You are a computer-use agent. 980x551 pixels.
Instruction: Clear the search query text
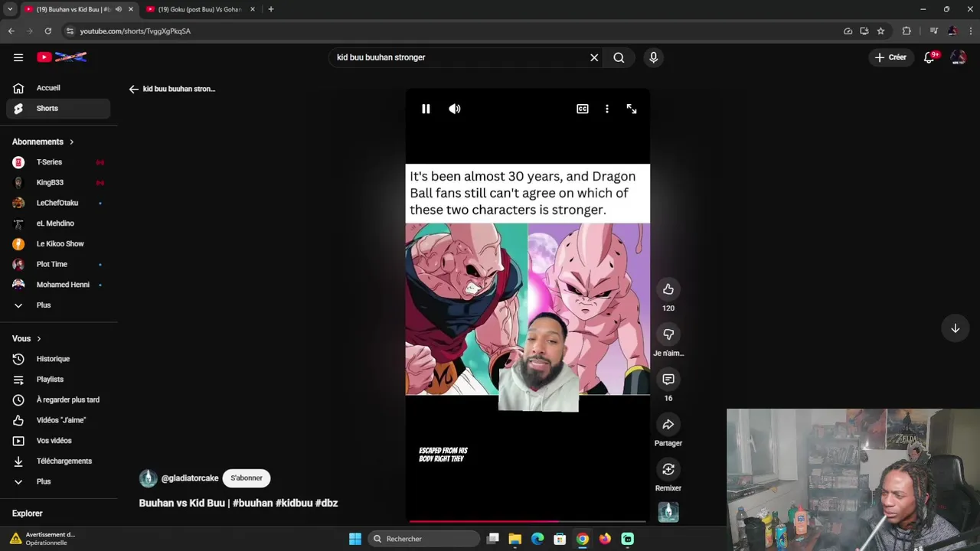click(594, 57)
